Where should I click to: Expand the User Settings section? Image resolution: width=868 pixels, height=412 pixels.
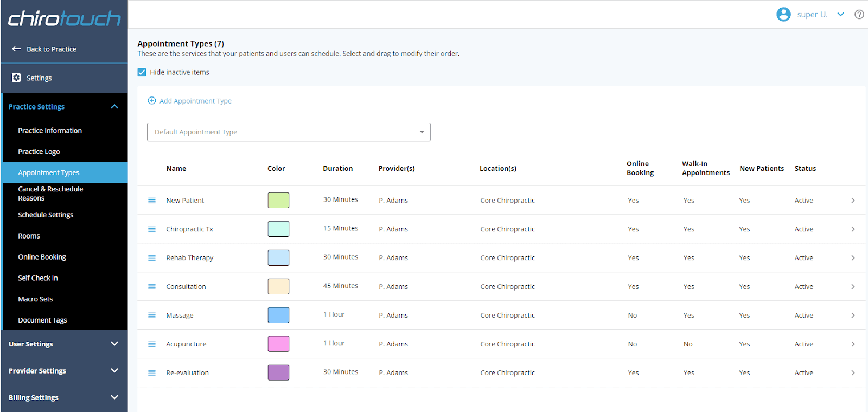[x=114, y=344]
